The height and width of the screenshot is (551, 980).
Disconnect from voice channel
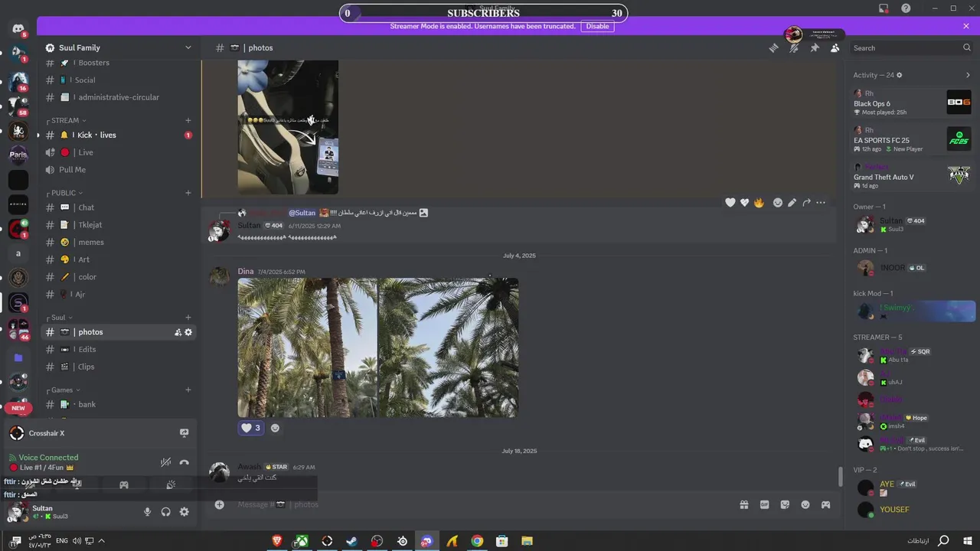[x=184, y=462]
